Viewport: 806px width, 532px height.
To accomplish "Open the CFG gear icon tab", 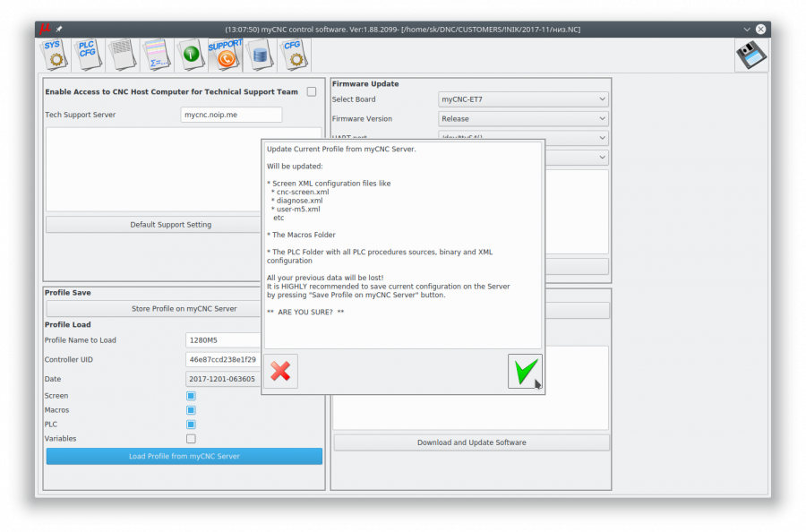I will (294, 55).
